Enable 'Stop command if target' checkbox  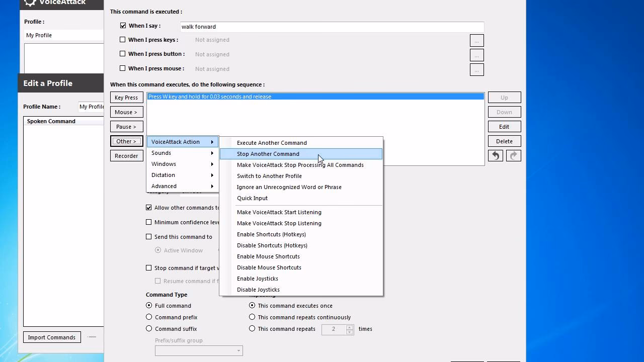click(x=149, y=268)
